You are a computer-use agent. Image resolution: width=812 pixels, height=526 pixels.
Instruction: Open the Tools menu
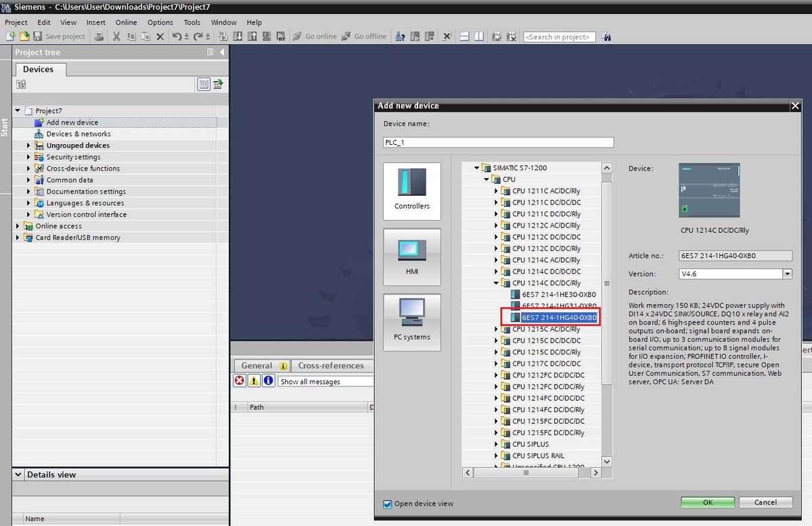[192, 22]
